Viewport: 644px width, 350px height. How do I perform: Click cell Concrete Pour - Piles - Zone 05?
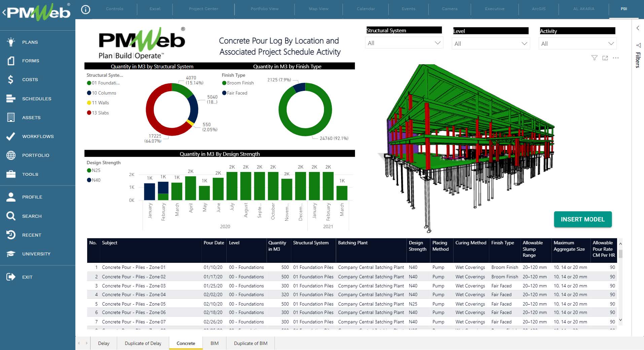coord(134,304)
